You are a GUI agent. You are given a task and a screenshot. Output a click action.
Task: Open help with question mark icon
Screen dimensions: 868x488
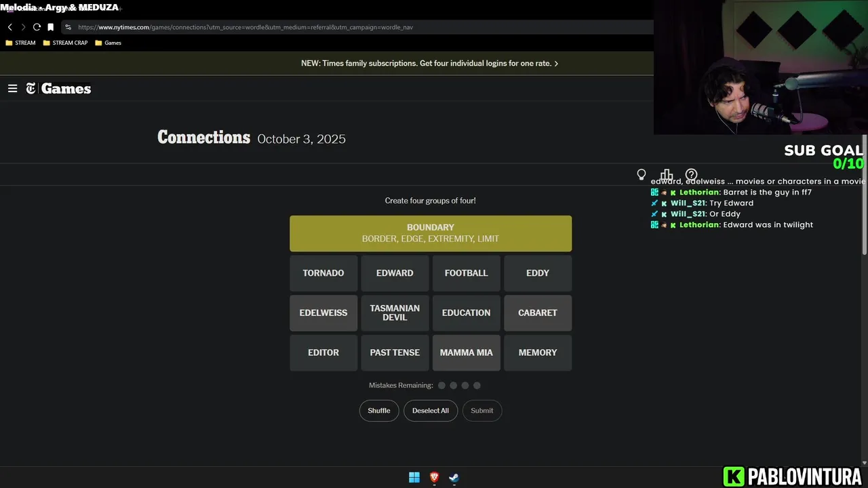[691, 175]
